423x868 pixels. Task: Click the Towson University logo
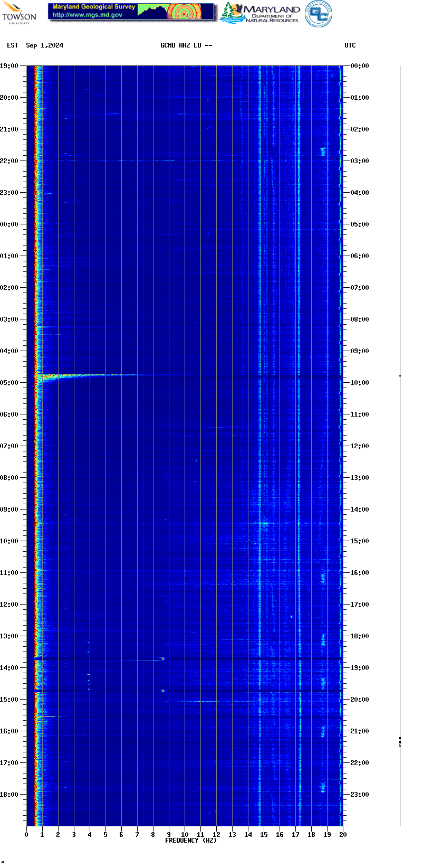pyautogui.click(x=19, y=13)
